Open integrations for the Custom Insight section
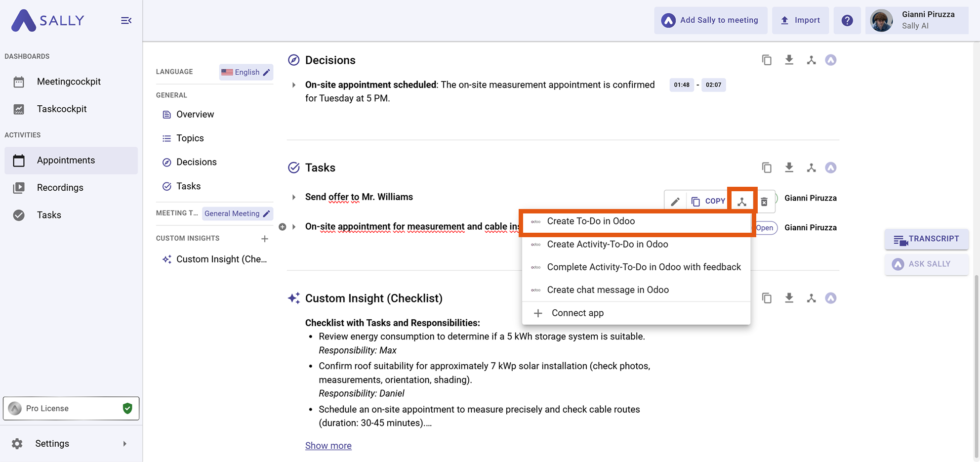Image resolution: width=980 pixels, height=462 pixels. [x=811, y=298]
